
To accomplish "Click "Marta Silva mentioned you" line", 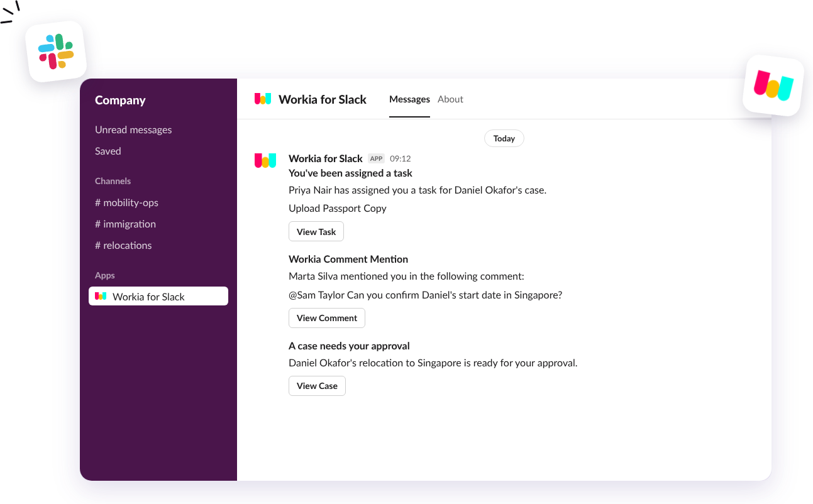I will coord(406,276).
